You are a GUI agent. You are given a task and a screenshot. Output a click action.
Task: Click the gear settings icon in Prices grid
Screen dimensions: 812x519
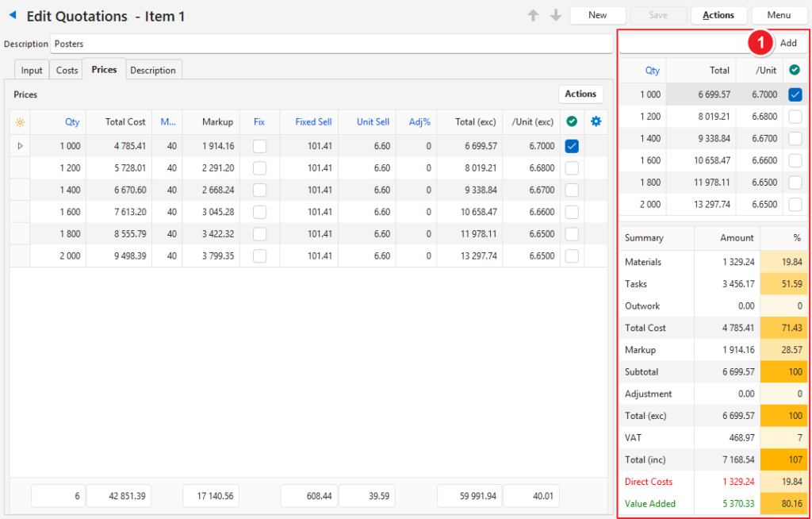596,122
